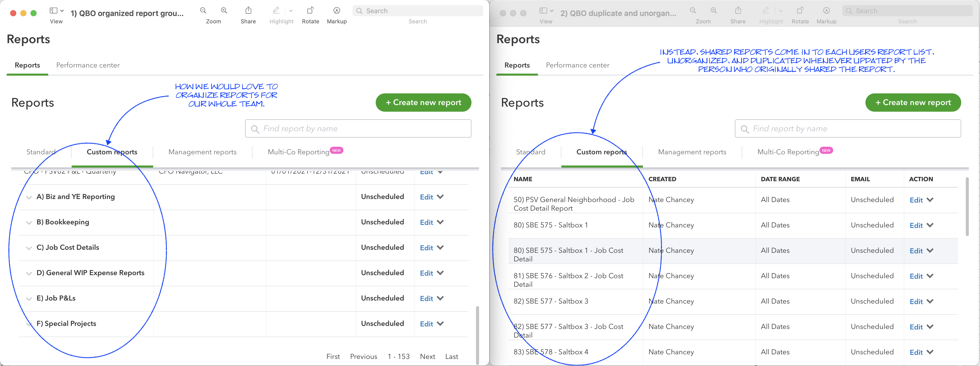Viewport: 980px width, 366px height.
Task: Click the First pagination link
Action: point(333,356)
